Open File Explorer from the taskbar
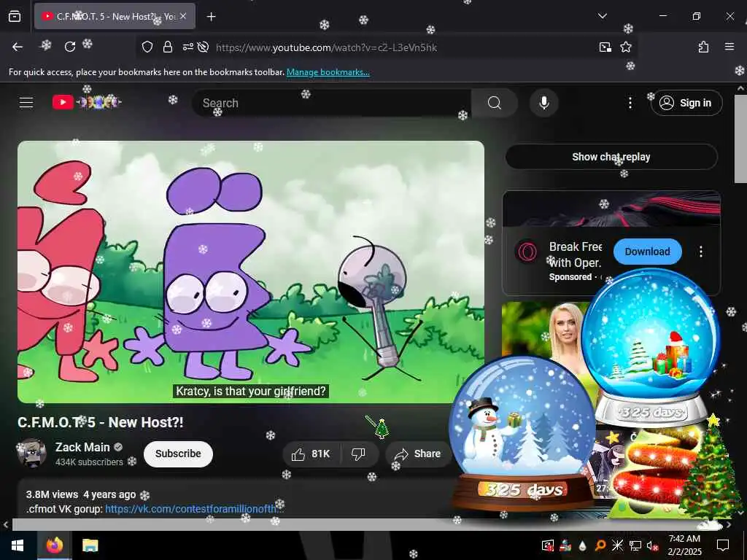 [90, 545]
